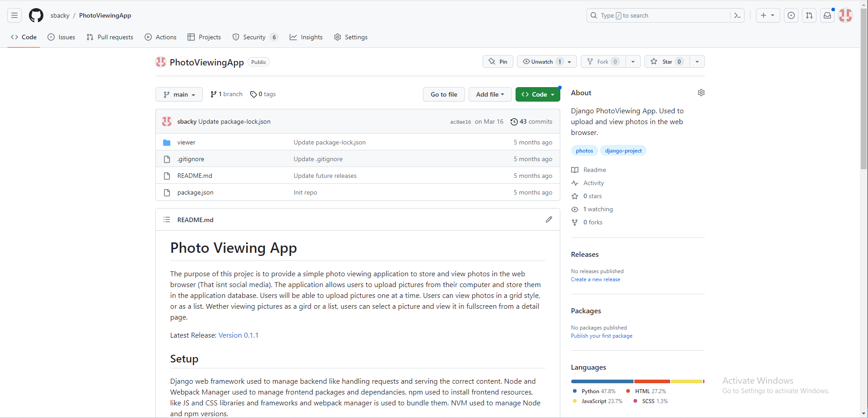
Task: Edit README.md with pencil icon
Action: tap(549, 219)
